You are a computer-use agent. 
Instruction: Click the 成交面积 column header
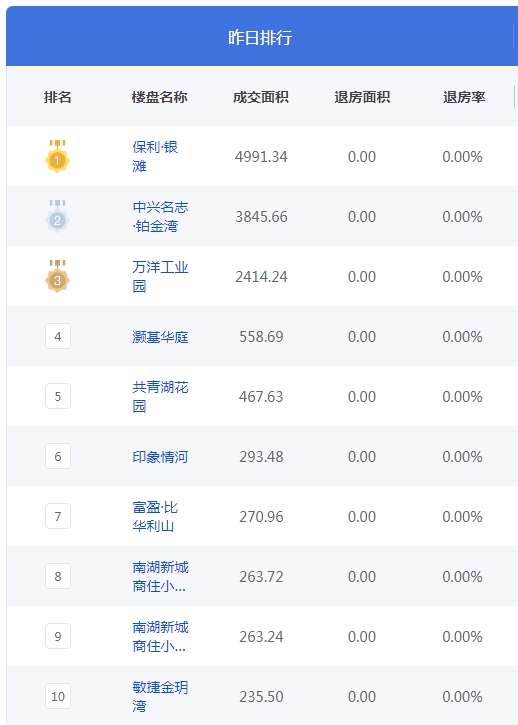coord(261,97)
